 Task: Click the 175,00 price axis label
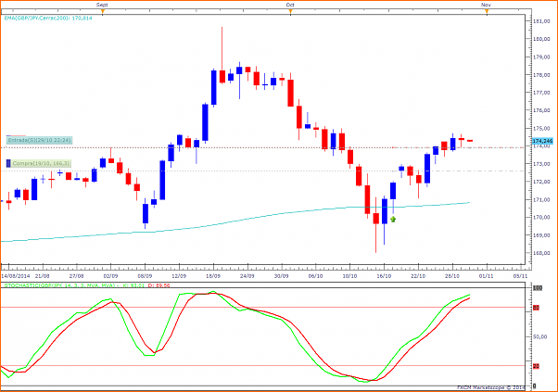541,128
